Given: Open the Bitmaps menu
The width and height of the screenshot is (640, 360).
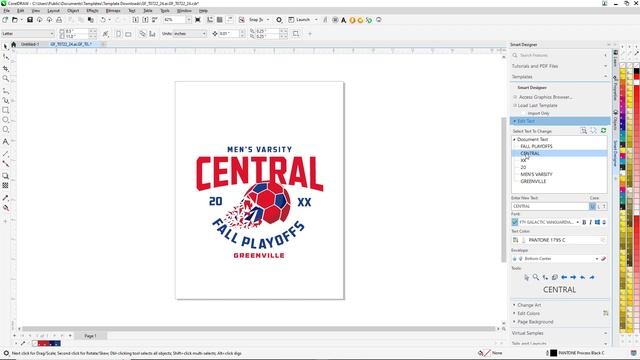Looking at the screenshot, I should click(x=113, y=11).
